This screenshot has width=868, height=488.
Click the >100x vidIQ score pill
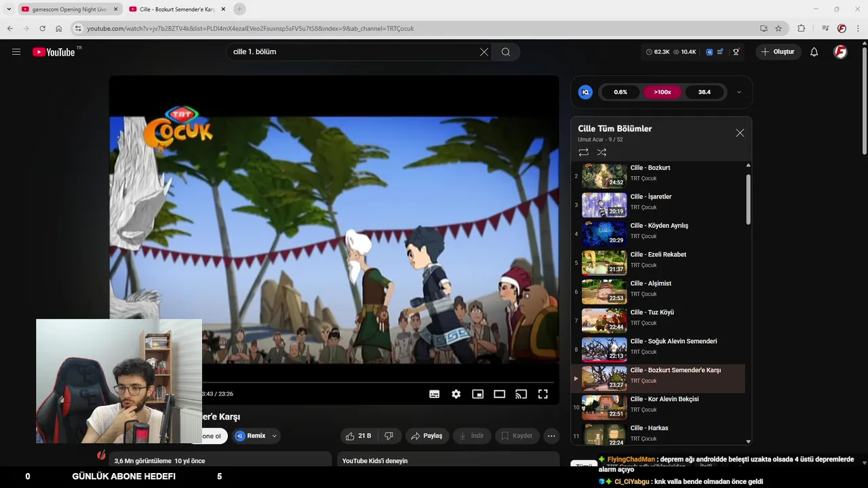[x=663, y=92]
